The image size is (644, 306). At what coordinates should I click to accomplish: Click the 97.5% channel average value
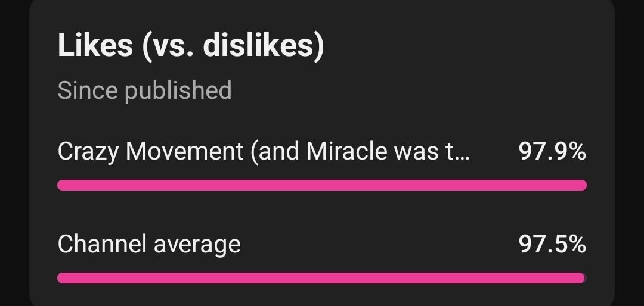click(552, 244)
